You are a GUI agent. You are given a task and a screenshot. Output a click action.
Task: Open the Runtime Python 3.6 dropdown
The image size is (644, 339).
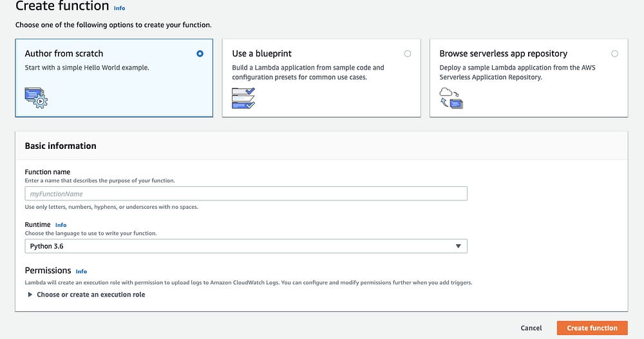pyautogui.click(x=245, y=246)
